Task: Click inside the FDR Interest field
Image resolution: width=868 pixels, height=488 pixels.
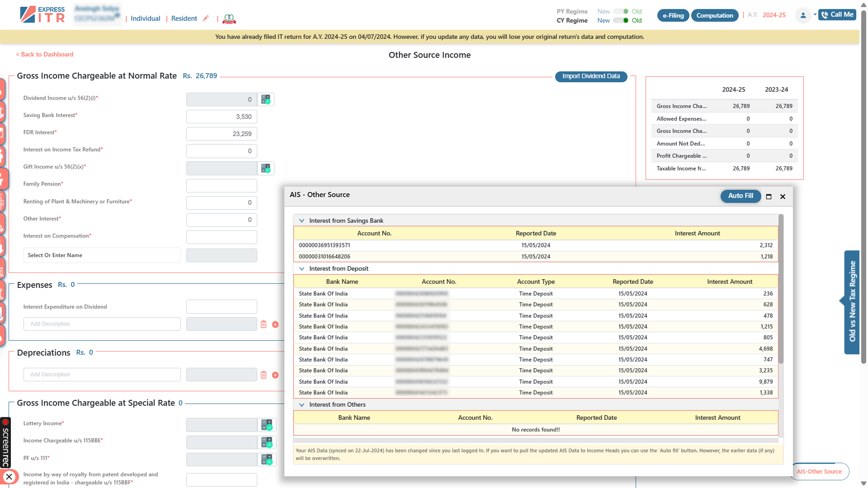Action: pyautogui.click(x=221, y=134)
